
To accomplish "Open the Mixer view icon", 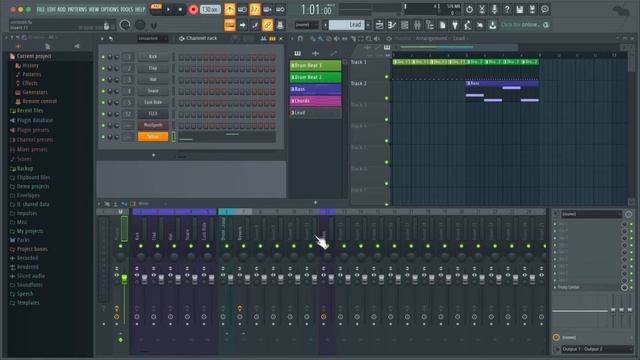I will click(417, 25).
